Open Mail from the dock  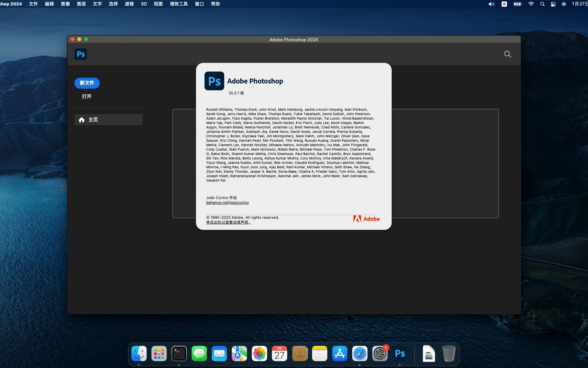pyautogui.click(x=219, y=354)
